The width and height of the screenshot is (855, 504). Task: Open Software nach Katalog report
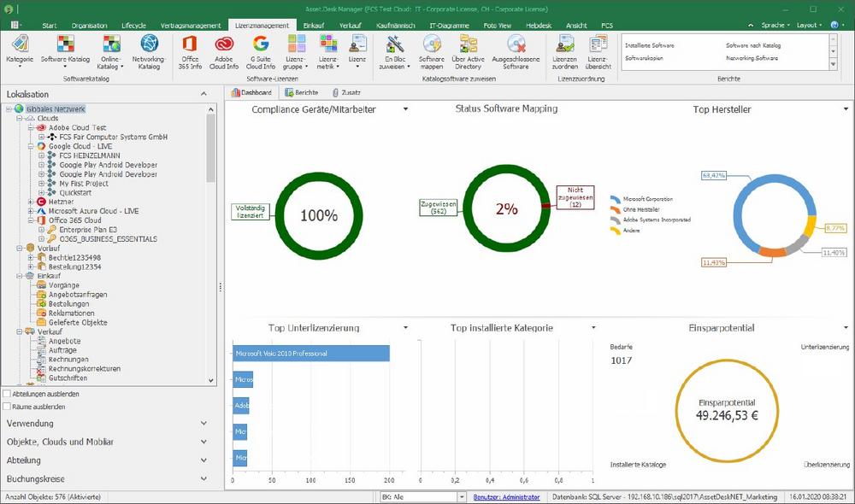tap(753, 46)
